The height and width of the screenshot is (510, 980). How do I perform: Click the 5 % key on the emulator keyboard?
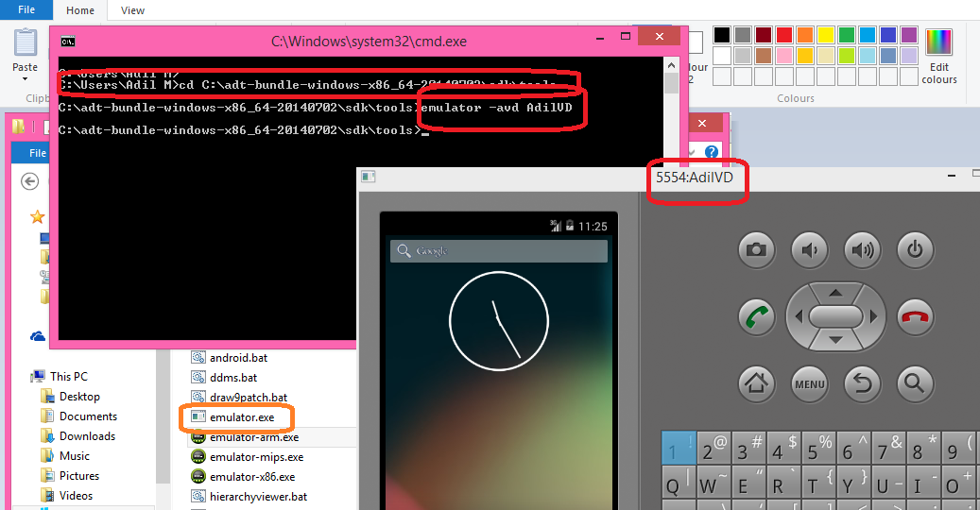(818, 448)
